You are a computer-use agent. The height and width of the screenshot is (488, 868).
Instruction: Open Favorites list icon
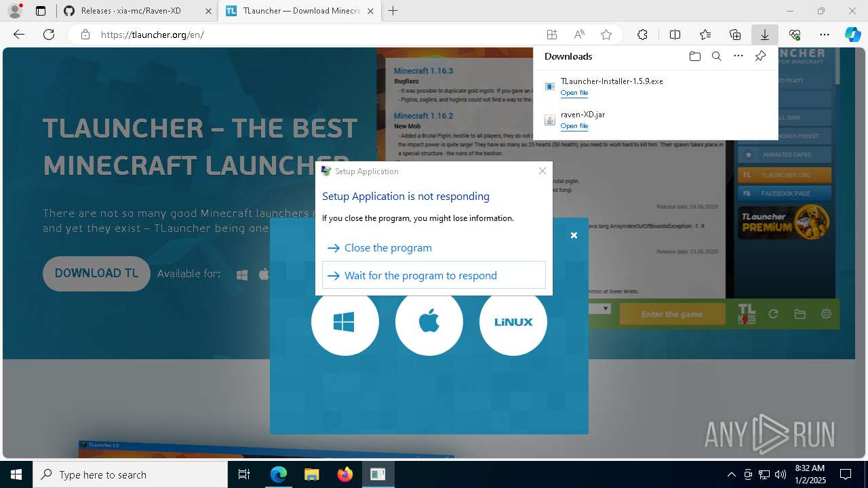(705, 35)
